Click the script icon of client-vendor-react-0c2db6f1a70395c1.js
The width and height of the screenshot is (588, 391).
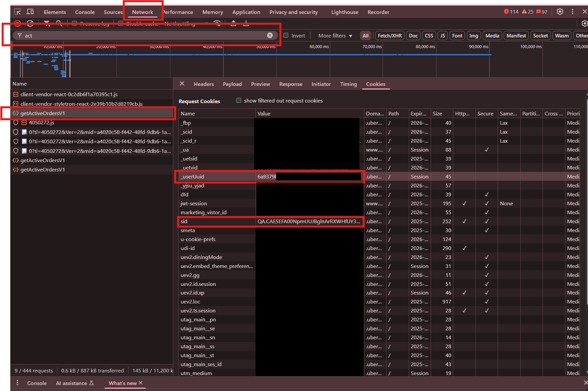pyautogui.click(x=16, y=95)
